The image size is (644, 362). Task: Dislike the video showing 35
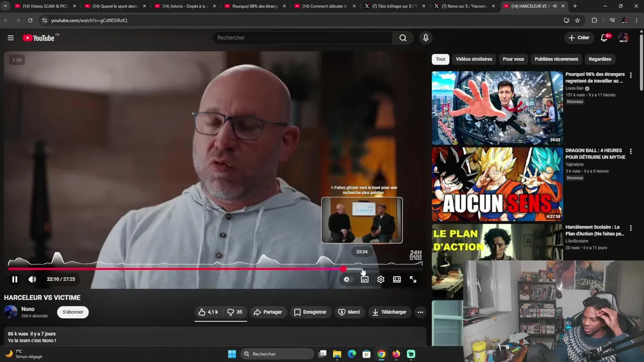[234, 312]
